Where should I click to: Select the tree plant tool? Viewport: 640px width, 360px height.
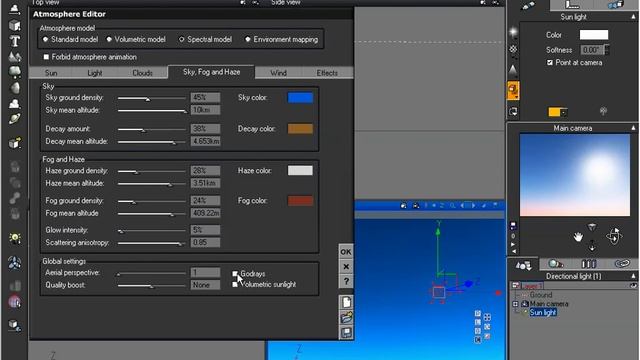[15, 72]
